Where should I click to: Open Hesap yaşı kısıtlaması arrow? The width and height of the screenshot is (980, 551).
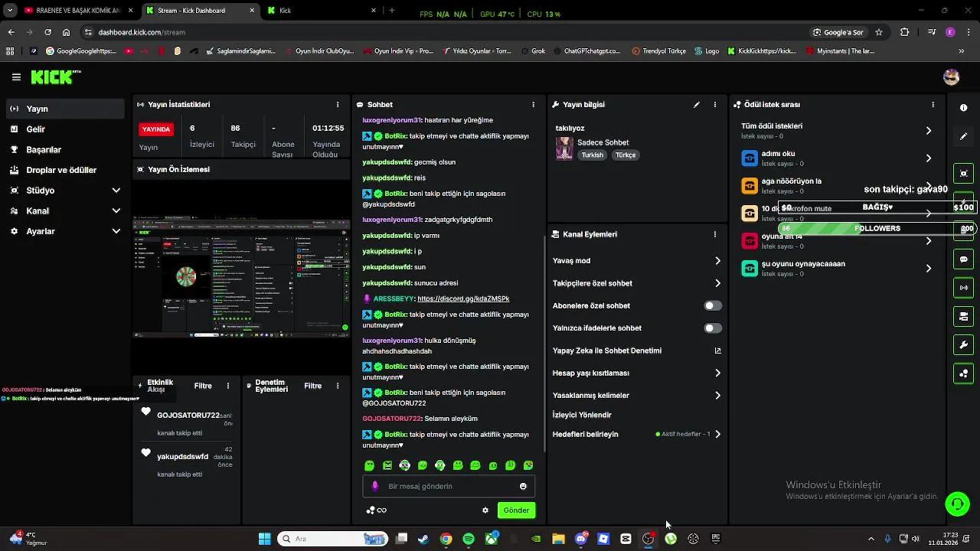point(717,373)
